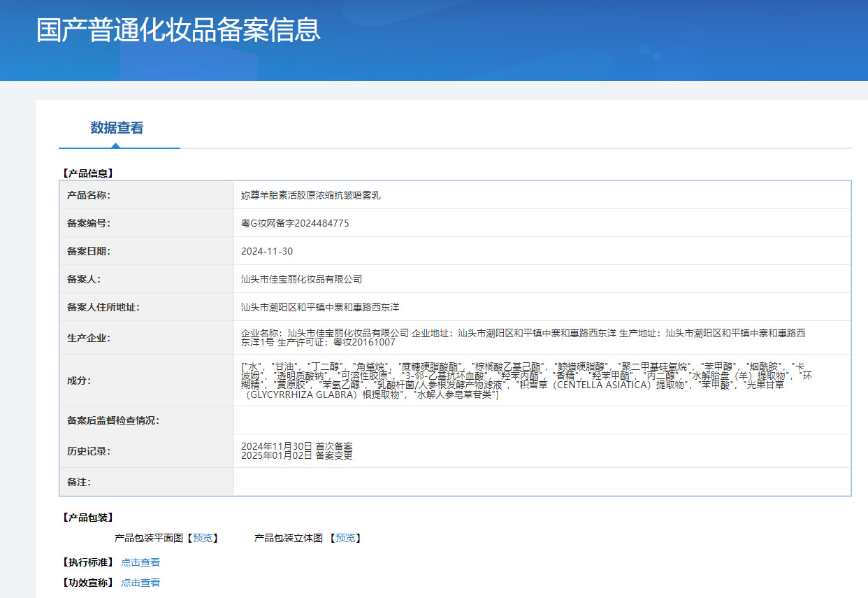Click the 成分 ingredients list text

point(526,380)
